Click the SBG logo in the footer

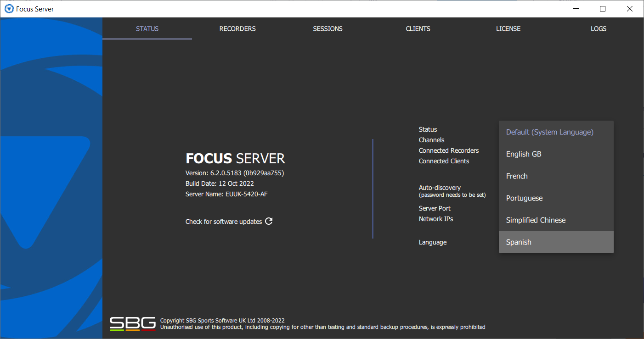pyautogui.click(x=133, y=324)
